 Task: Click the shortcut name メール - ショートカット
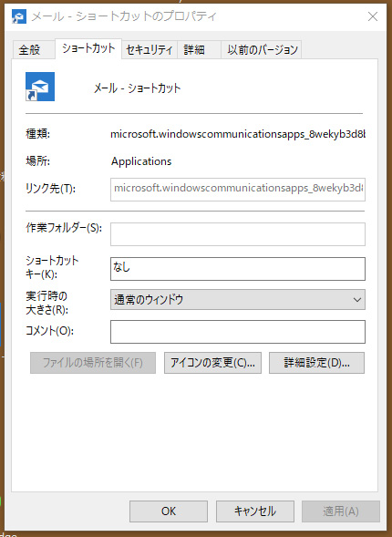click(x=137, y=88)
